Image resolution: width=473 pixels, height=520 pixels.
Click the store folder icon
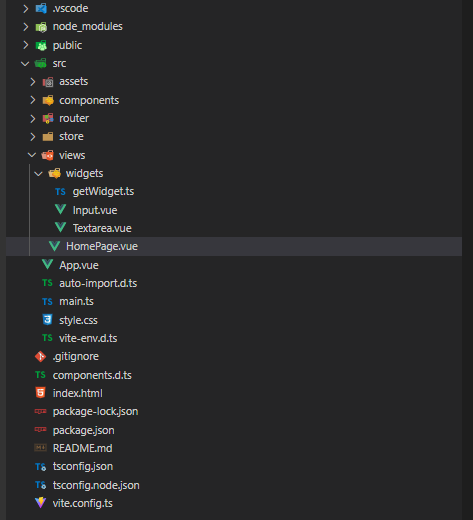click(x=48, y=137)
